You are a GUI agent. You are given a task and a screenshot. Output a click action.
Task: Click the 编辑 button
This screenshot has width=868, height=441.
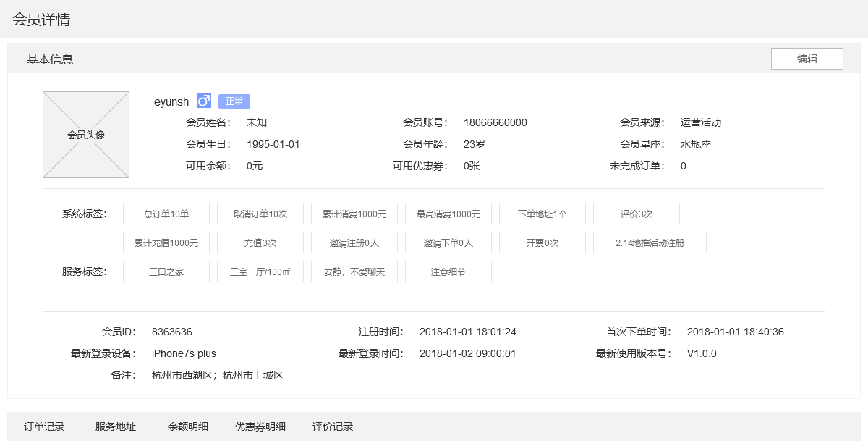(807, 59)
